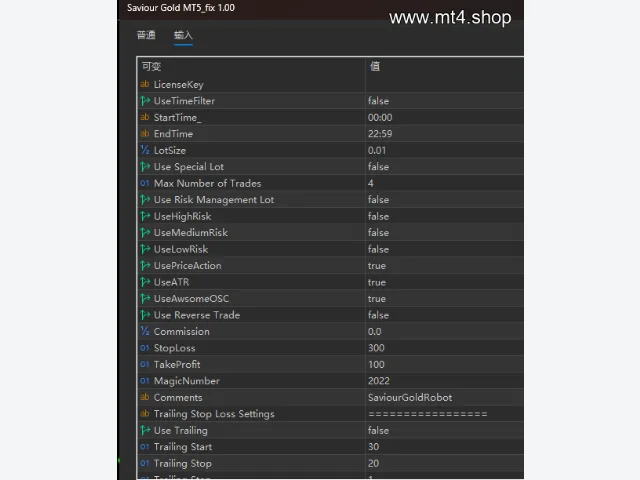Click the Saviour Gold MT5_fix 1.00 title

tap(181, 8)
